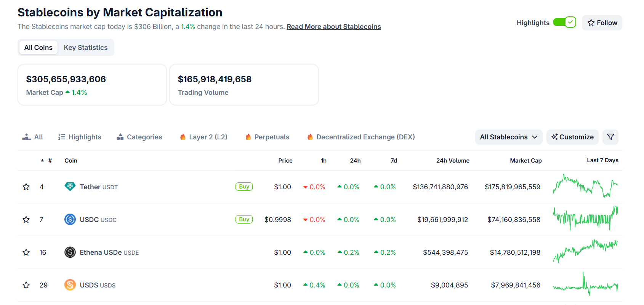
Task: Open the Perpetuals category
Action: tap(268, 137)
